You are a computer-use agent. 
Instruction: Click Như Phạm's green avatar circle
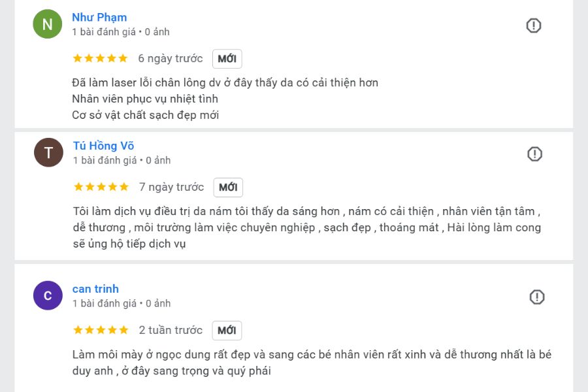[48, 24]
